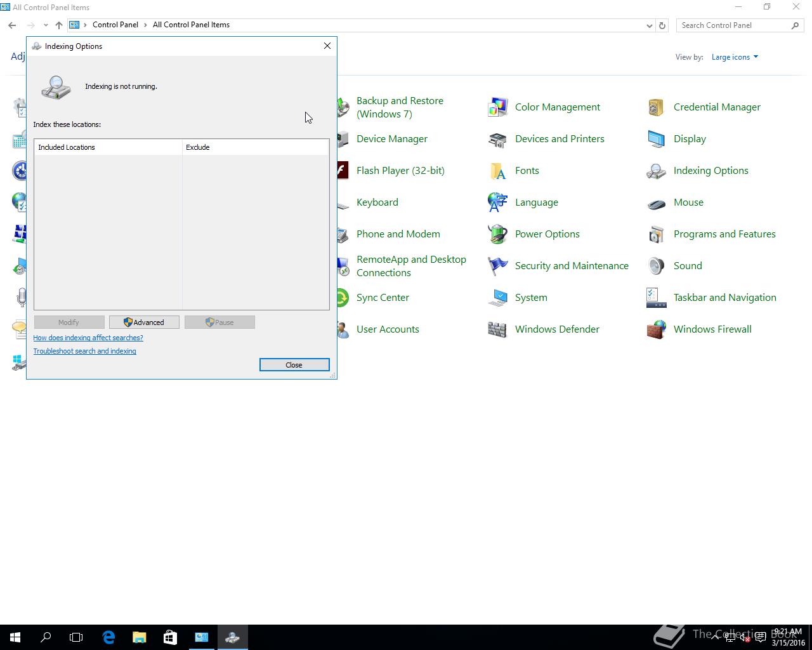Open User Accounts link
812x650 pixels.
coord(388,329)
